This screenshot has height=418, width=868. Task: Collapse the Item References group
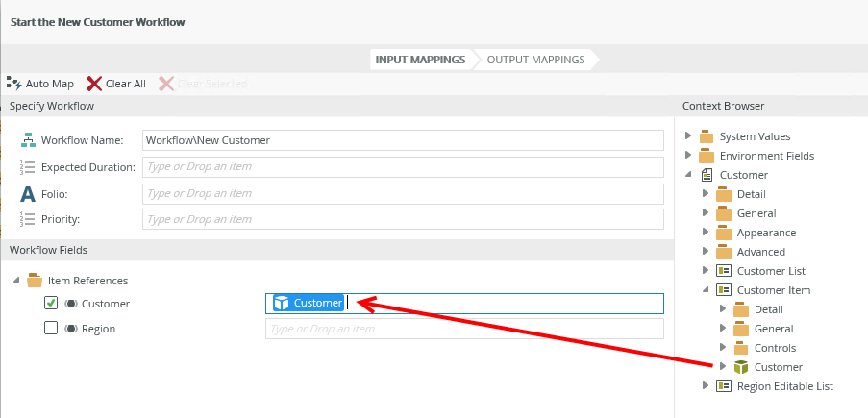15,281
